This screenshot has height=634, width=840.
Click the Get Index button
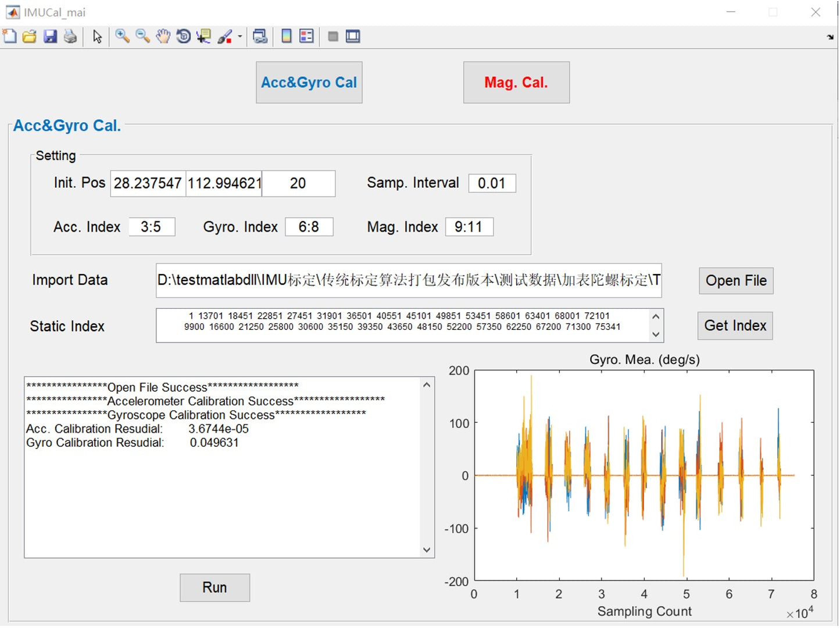[x=734, y=326]
